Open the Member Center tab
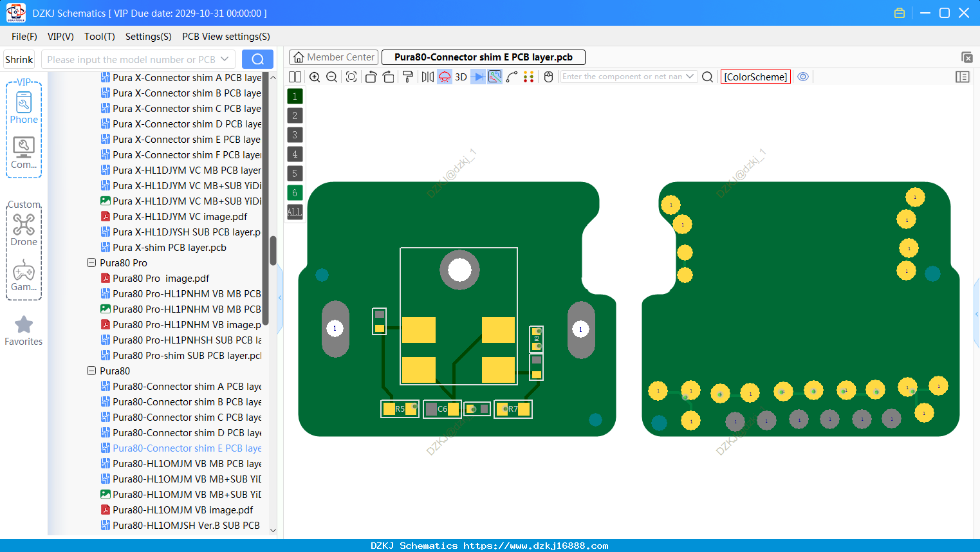 coord(333,57)
